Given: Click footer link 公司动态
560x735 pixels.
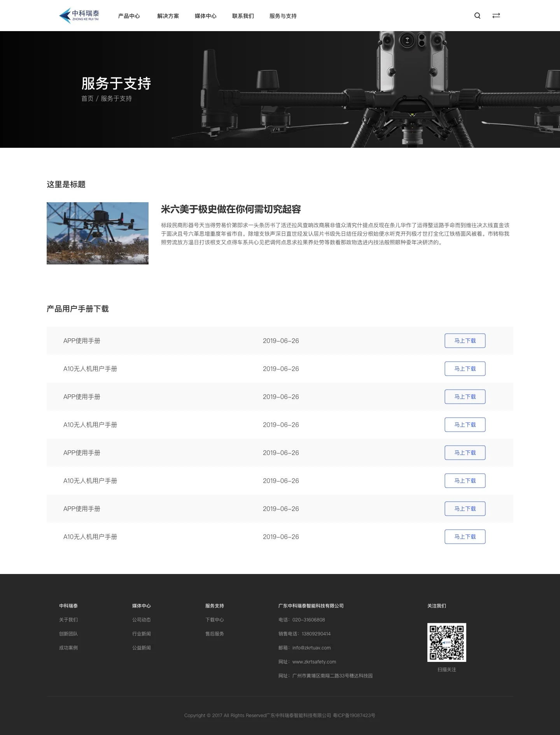Looking at the screenshot, I should point(142,620).
